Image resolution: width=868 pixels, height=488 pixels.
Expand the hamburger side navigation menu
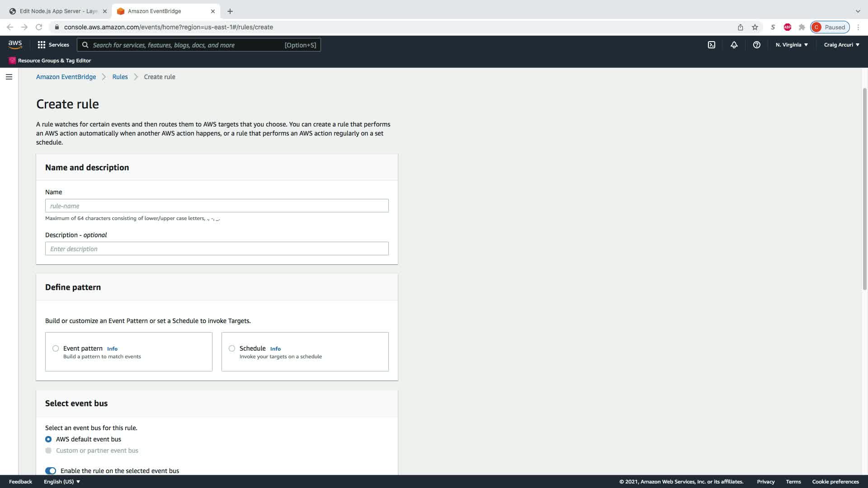9,77
